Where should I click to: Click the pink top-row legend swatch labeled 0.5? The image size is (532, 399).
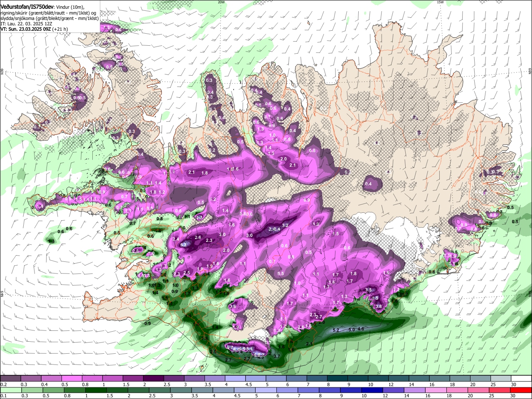tap(71, 379)
